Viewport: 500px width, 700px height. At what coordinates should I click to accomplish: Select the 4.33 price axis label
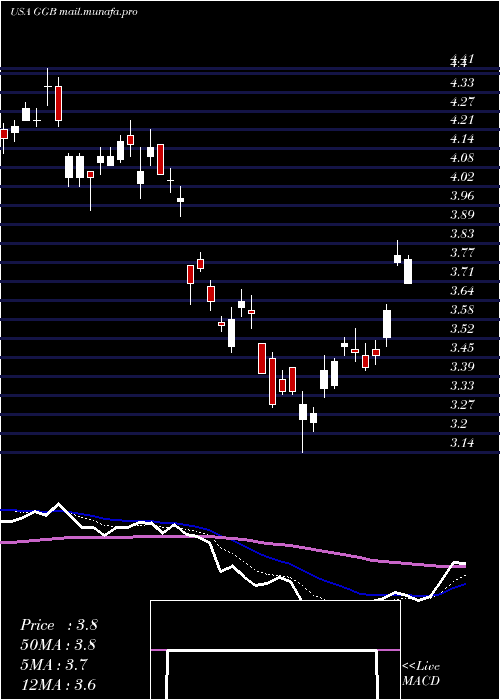[462, 83]
